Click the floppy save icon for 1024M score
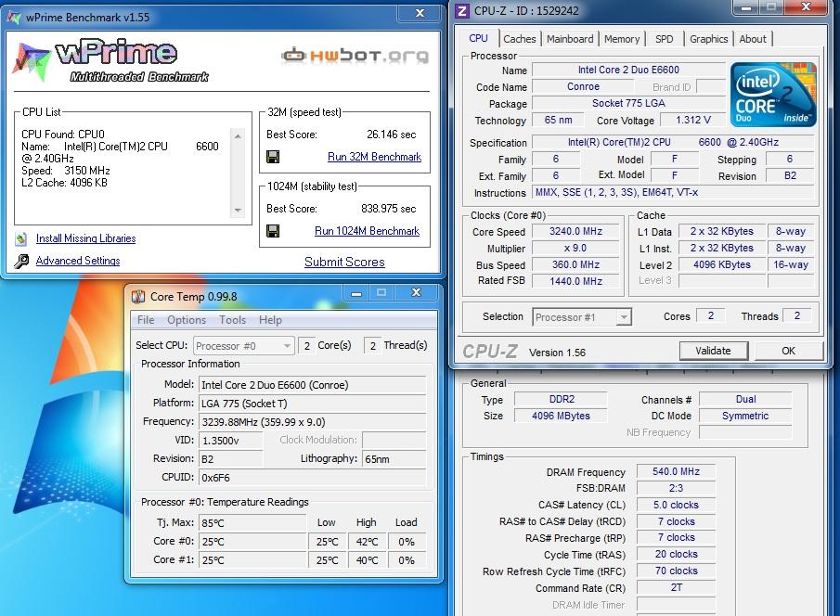Viewport: 840px width, 616px height. coord(273,231)
